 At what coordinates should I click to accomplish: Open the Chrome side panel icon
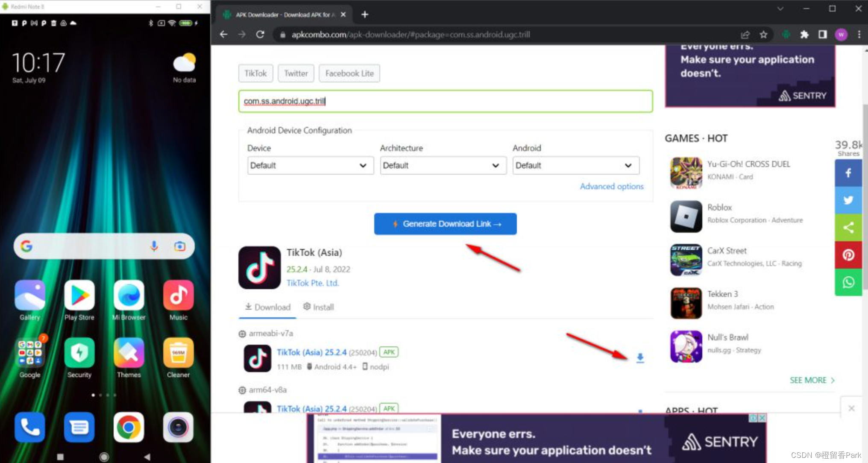822,35
